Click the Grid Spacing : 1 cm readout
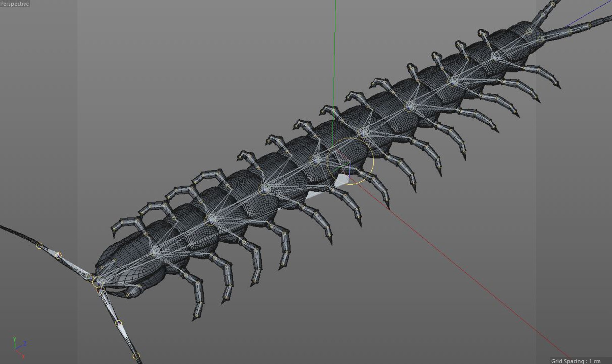 coord(576,361)
